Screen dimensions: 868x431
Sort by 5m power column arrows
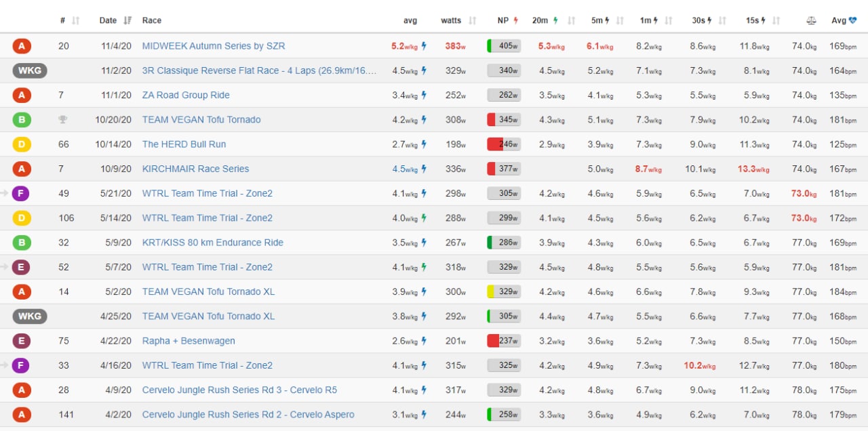pyautogui.click(x=620, y=20)
